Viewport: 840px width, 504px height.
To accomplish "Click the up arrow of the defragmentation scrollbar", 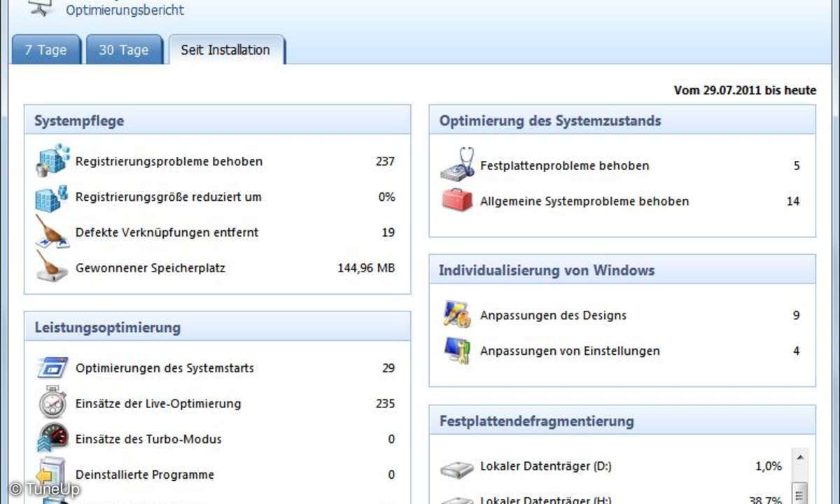I will (800, 457).
